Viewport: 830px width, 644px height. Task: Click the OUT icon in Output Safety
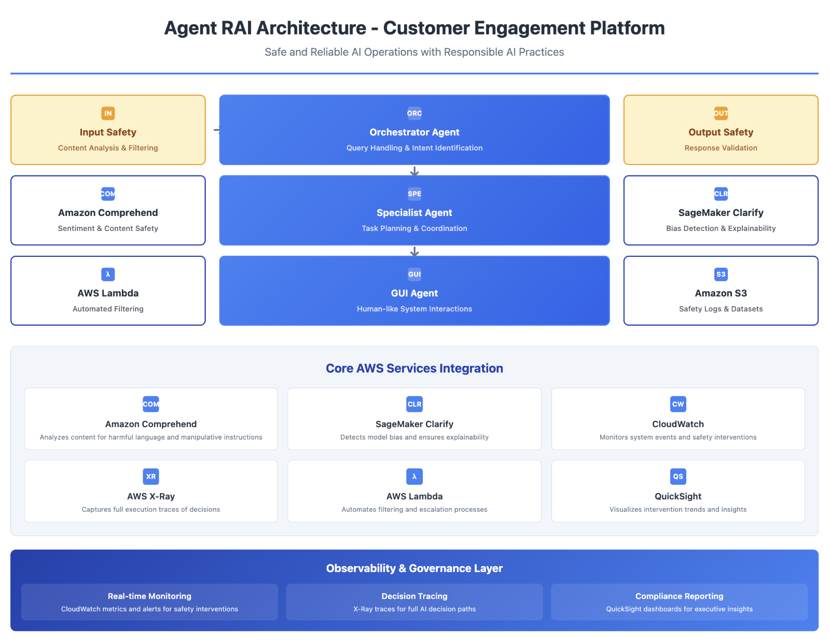tap(721, 113)
